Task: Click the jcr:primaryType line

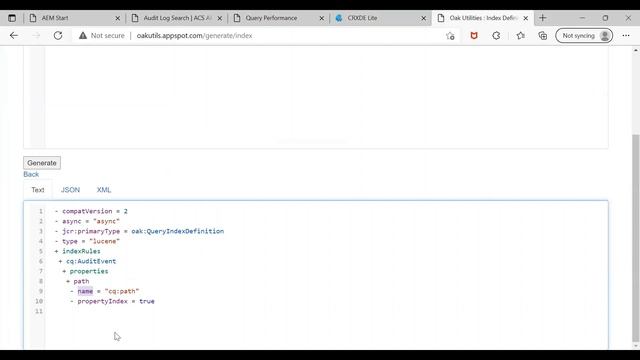Action: [139, 231]
